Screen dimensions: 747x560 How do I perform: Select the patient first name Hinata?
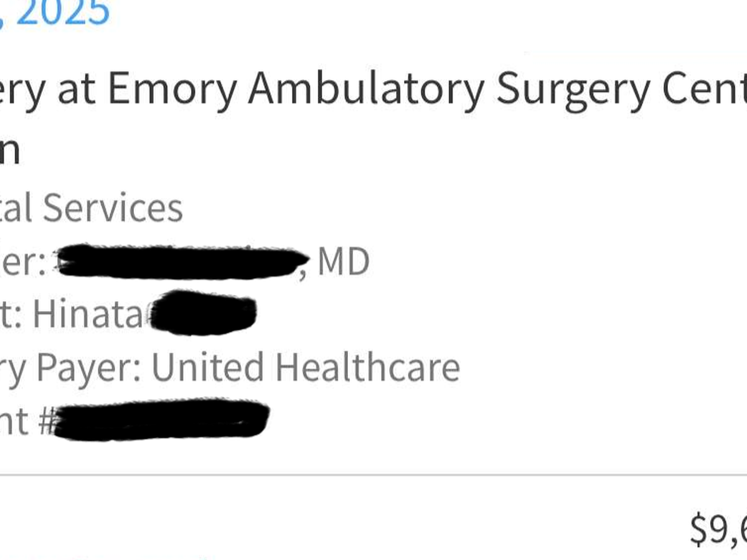88,315
